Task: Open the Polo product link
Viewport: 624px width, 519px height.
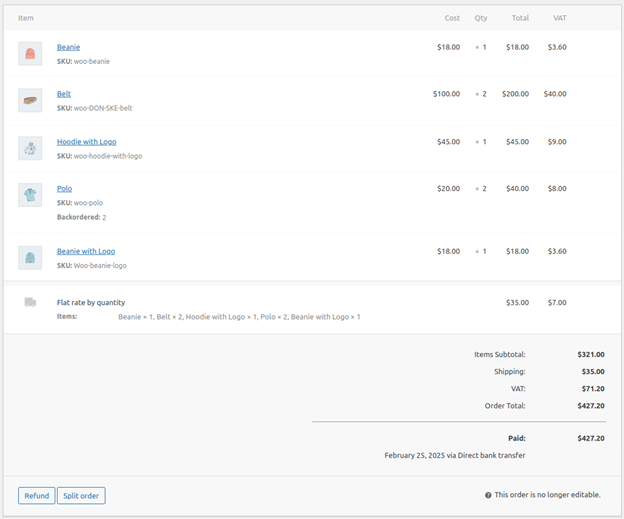Action: [64, 189]
